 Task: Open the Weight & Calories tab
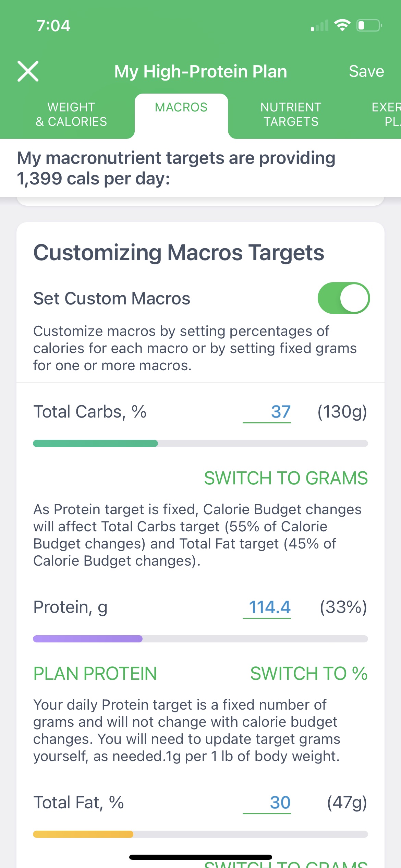[71, 114]
